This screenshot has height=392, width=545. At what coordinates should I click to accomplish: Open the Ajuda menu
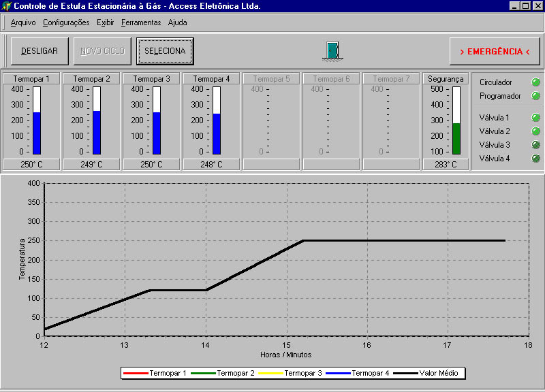(177, 22)
